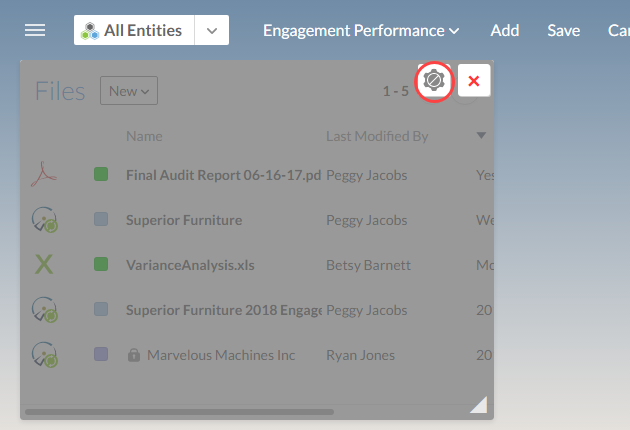Click Add in the top bar
This screenshot has width=630, height=430.
504,30
